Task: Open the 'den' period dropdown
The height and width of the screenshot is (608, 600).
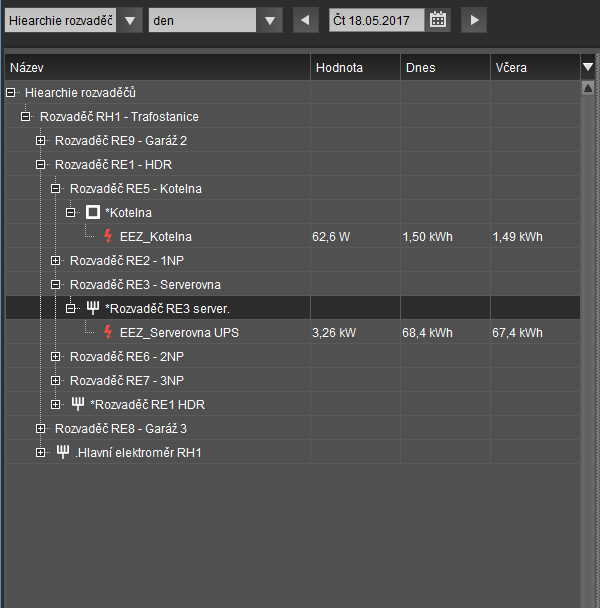Action: 268,20
